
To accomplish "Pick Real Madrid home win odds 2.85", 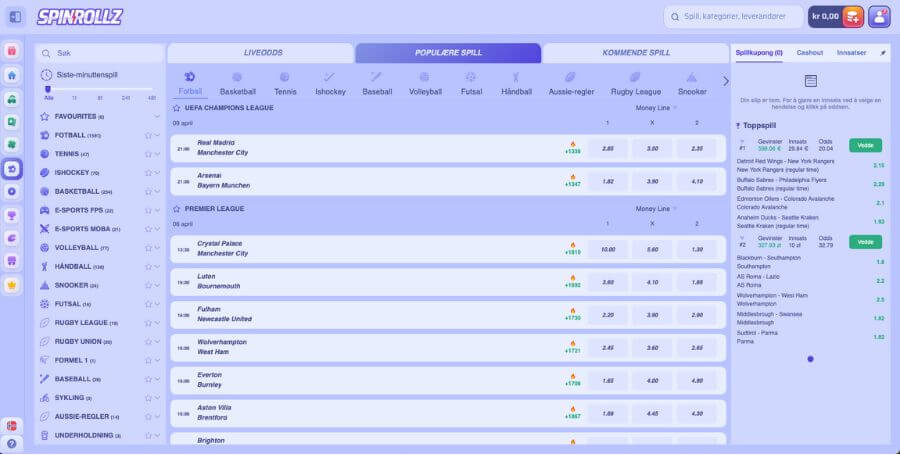I will click(x=607, y=149).
